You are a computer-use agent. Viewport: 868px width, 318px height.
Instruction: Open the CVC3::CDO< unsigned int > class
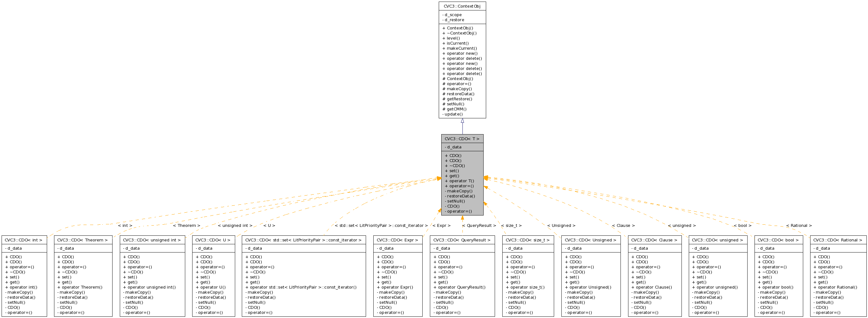[152, 240]
